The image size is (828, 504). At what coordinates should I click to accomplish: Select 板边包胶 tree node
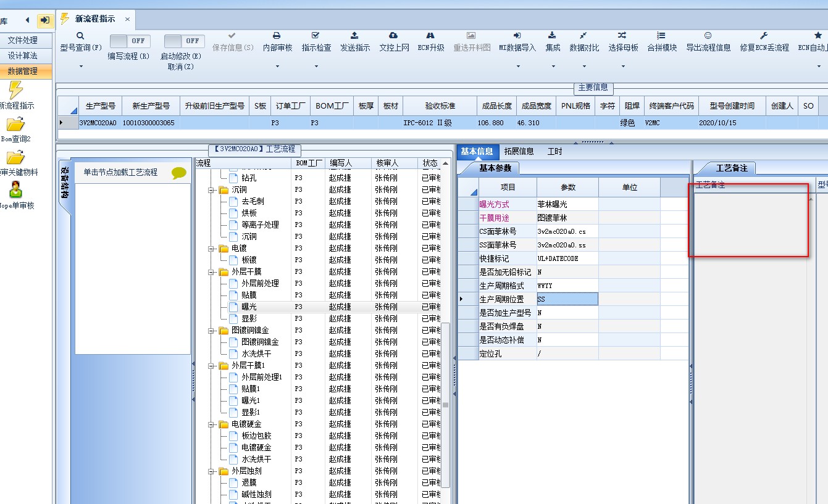point(256,436)
